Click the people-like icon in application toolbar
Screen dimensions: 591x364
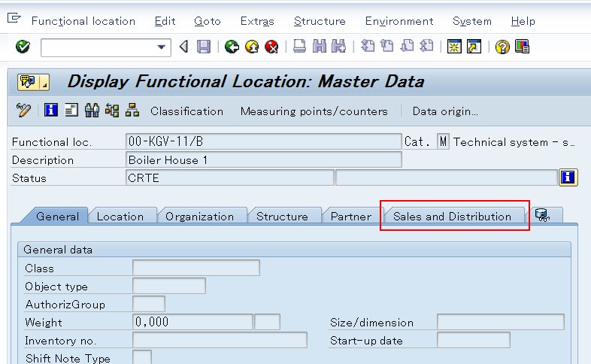click(92, 110)
